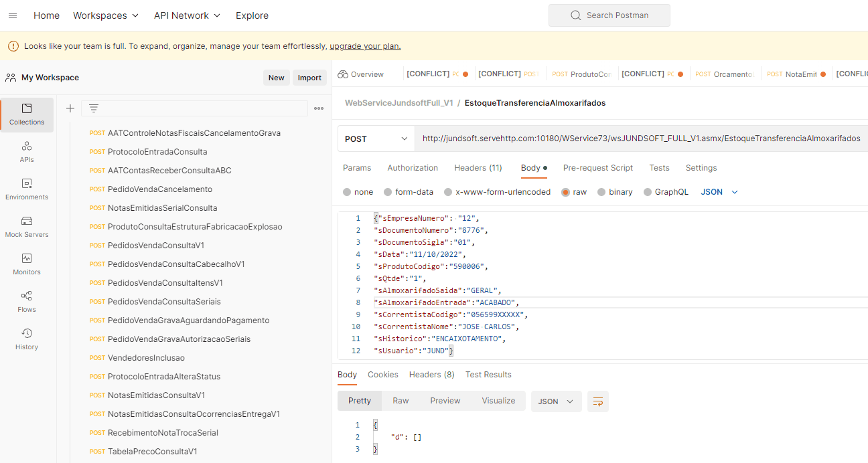Viewport: 868px width, 463px height.
Task: Expand the POST method dropdown
Action: point(376,138)
